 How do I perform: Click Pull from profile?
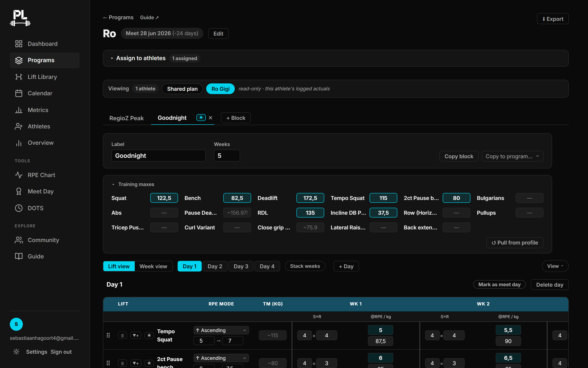coord(515,243)
